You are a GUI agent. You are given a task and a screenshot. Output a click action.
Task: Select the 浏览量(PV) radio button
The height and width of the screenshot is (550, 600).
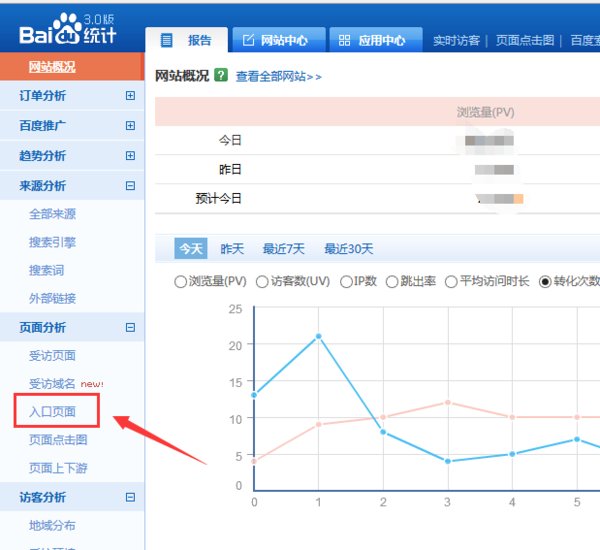point(180,282)
